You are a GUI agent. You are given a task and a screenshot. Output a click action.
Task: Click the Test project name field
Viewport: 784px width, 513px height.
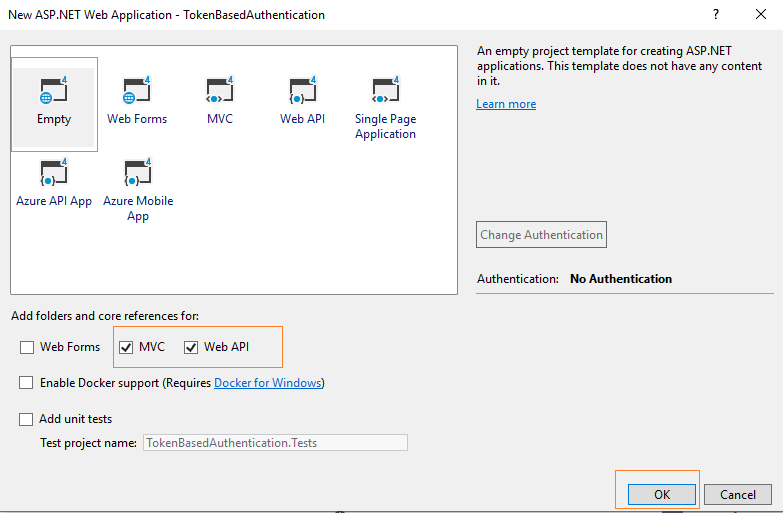click(x=275, y=442)
